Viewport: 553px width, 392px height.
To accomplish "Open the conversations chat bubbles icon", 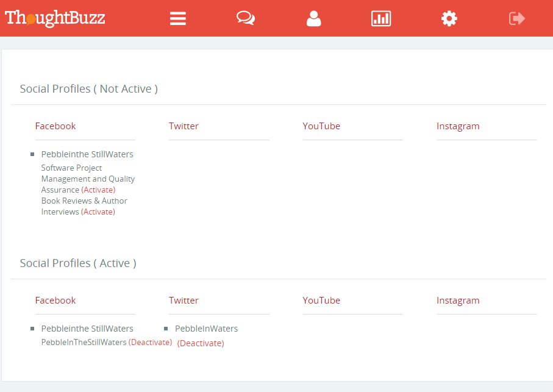I will pos(246,18).
